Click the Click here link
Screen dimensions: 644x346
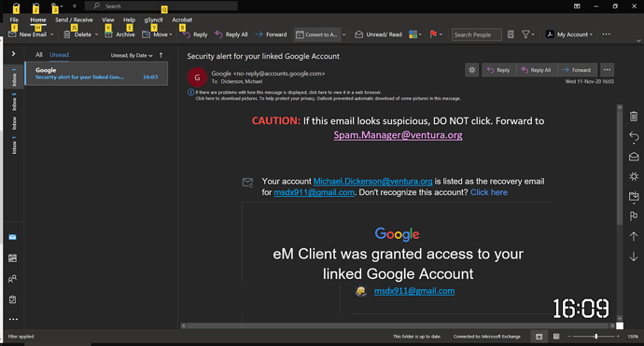[x=489, y=192]
